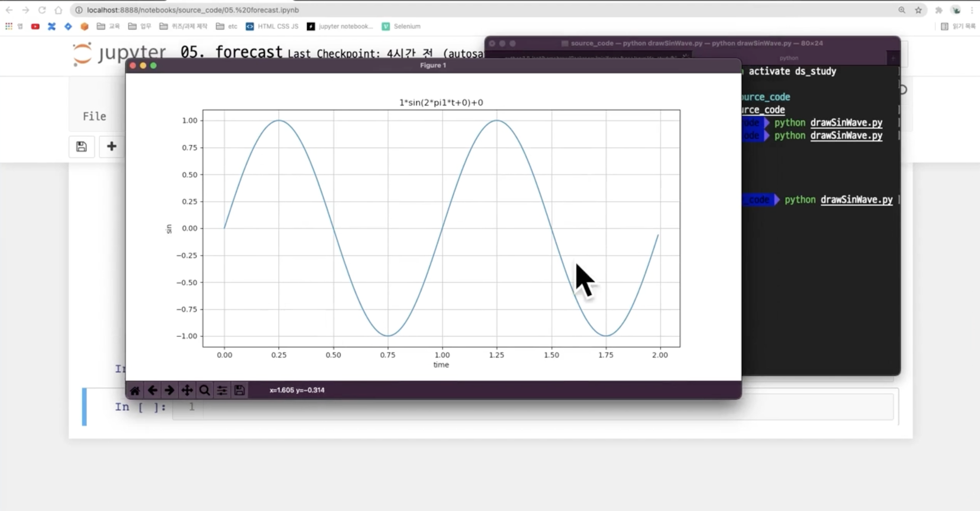Select the matplotlib Zoom magnifier tool
The width and height of the screenshot is (980, 511).
[x=204, y=390]
